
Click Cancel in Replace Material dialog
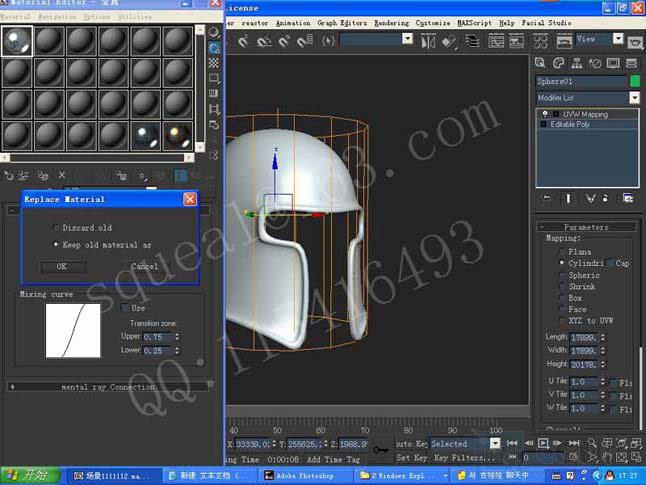click(x=144, y=267)
